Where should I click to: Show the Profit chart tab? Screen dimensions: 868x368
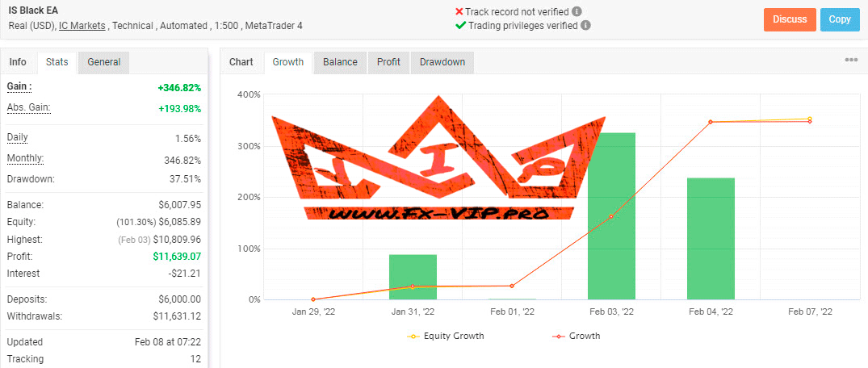click(388, 62)
